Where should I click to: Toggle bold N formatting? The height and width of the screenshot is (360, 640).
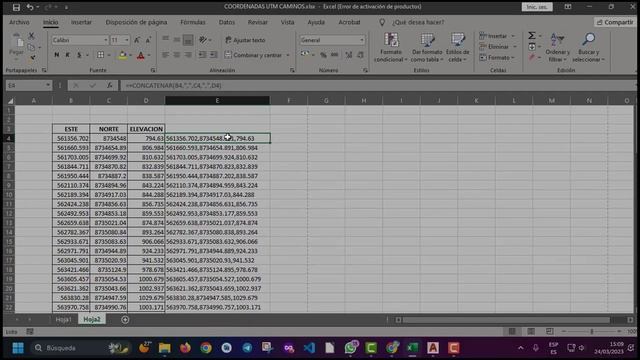pyautogui.click(x=57, y=55)
